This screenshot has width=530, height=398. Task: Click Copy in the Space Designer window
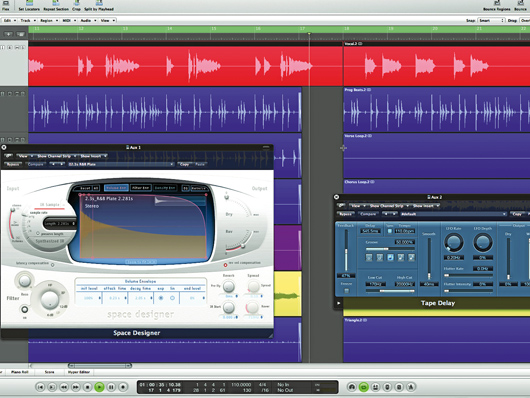click(185, 164)
